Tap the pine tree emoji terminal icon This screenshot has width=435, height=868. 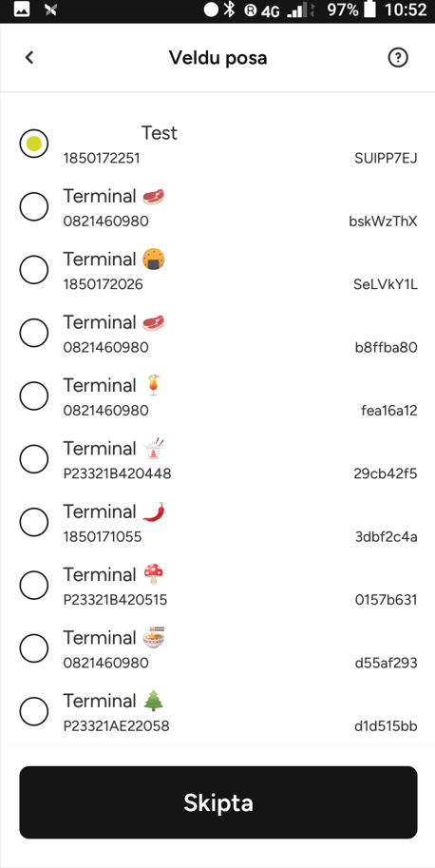(153, 701)
